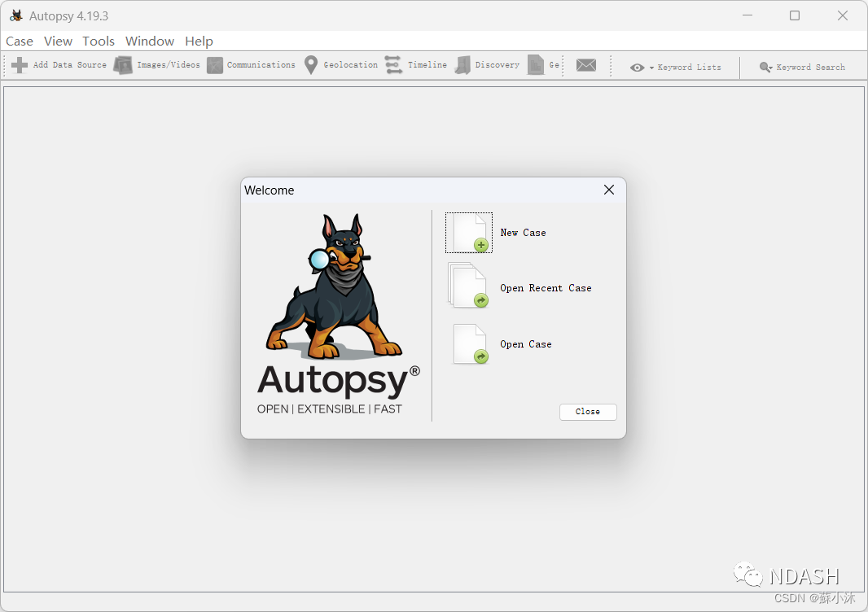Open the Window menu
This screenshot has width=868, height=612.
point(150,42)
